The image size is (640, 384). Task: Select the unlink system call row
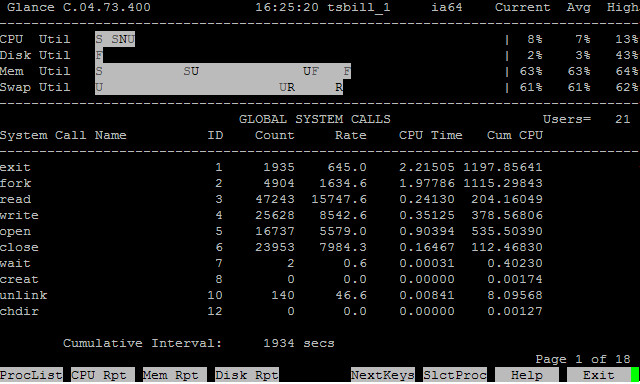271,295
